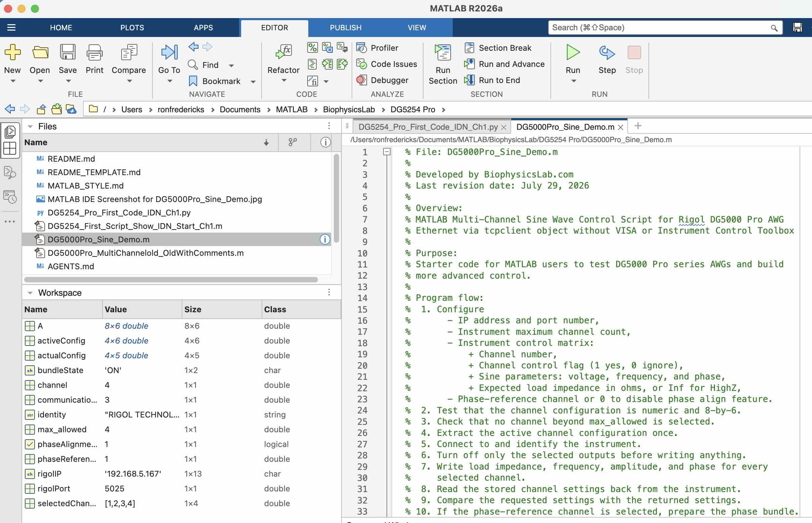Open the Save dropdown arrow
Viewport: 812px width, 523px height.
[68, 81]
